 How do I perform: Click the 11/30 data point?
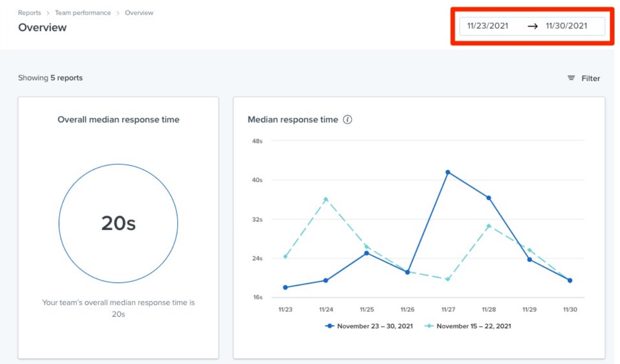pyautogui.click(x=570, y=280)
